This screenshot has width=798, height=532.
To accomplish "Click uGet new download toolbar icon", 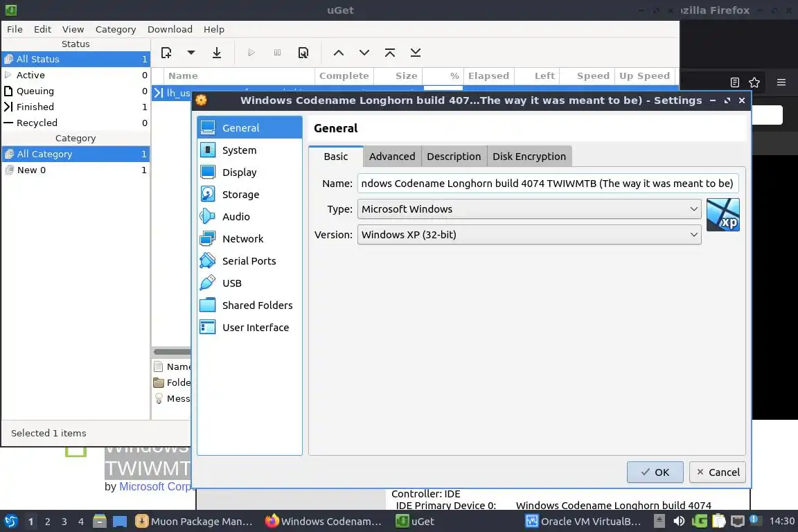I will coord(166,53).
